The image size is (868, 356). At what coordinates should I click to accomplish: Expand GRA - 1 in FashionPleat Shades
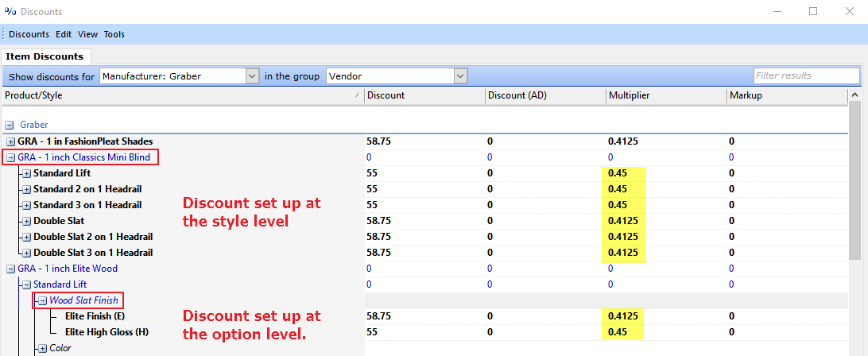pos(10,141)
